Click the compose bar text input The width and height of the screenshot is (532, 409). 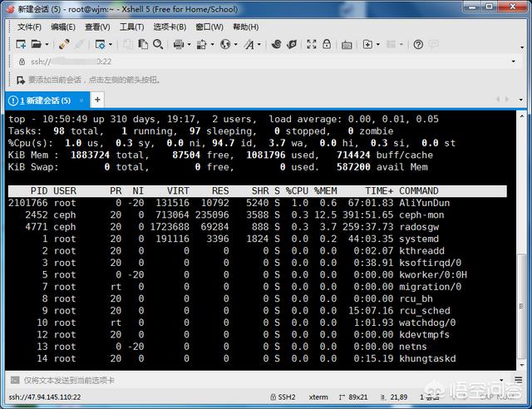259,380
